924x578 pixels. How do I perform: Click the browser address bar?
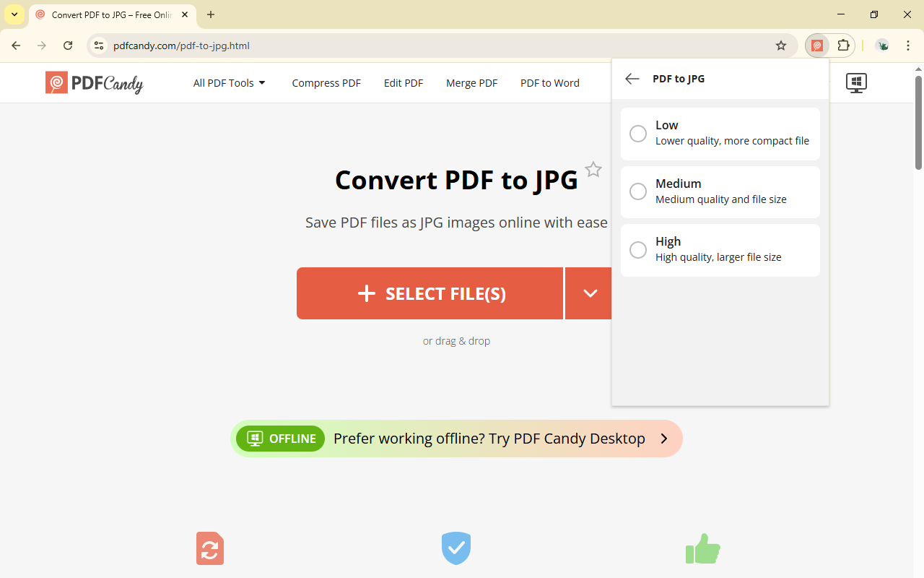289,45
